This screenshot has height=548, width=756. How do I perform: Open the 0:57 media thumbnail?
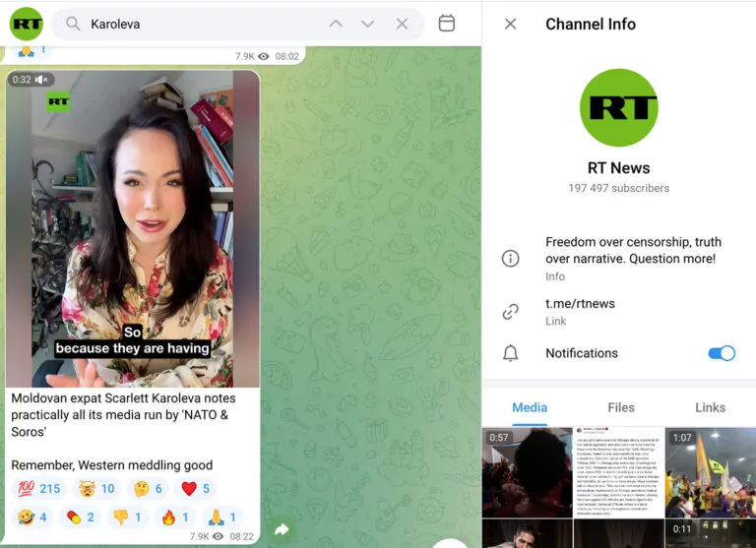[527, 470]
